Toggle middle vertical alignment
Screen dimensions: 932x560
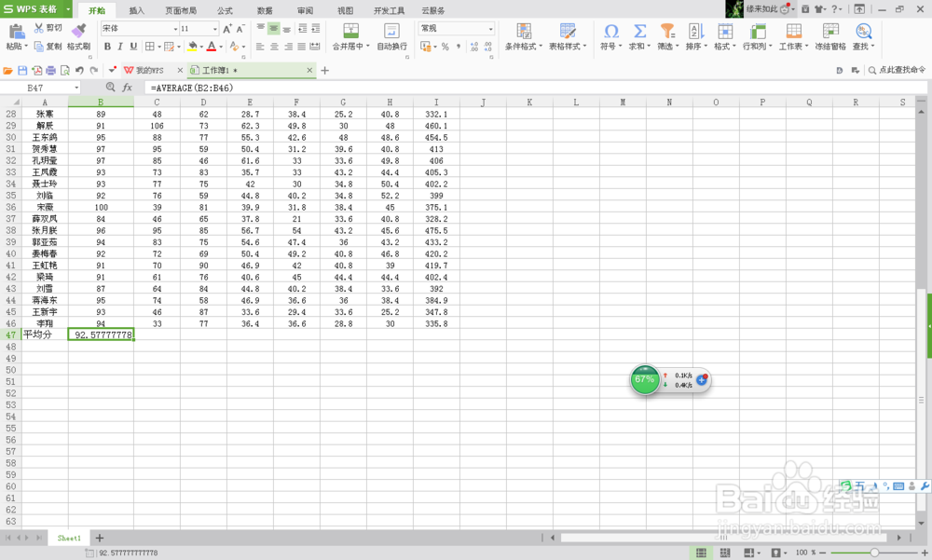click(x=273, y=29)
